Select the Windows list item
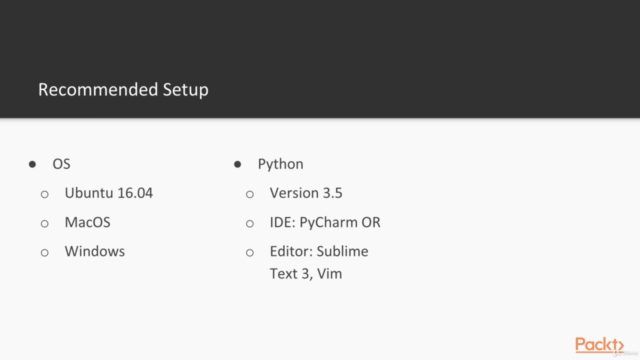640x360 pixels. pos(95,251)
